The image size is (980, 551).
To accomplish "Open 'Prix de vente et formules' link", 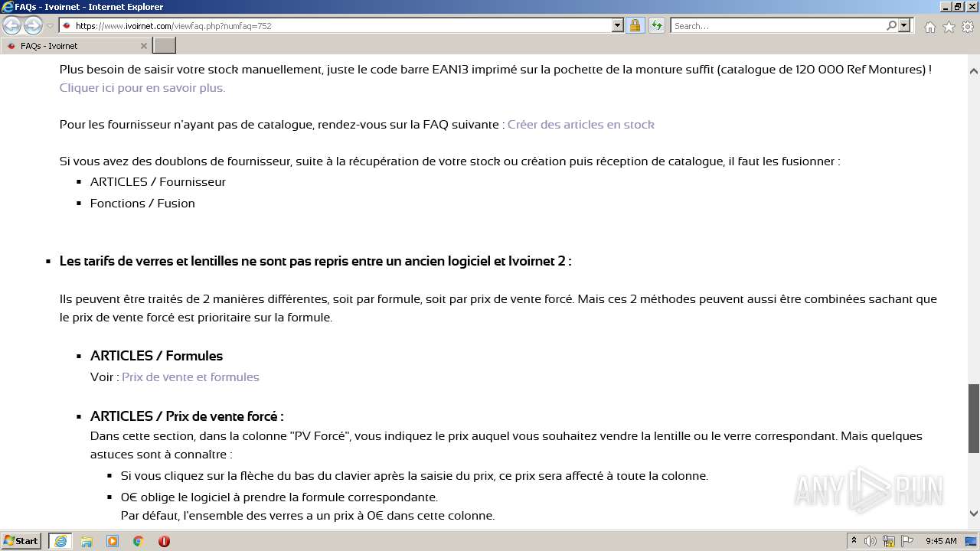I will click(191, 377).
